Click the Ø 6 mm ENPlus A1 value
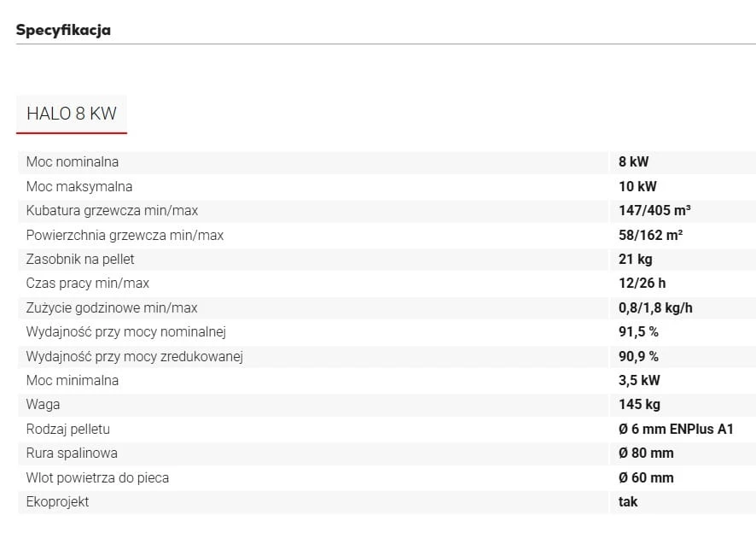Screen dimensions: 756x544 tap(676, 429)
